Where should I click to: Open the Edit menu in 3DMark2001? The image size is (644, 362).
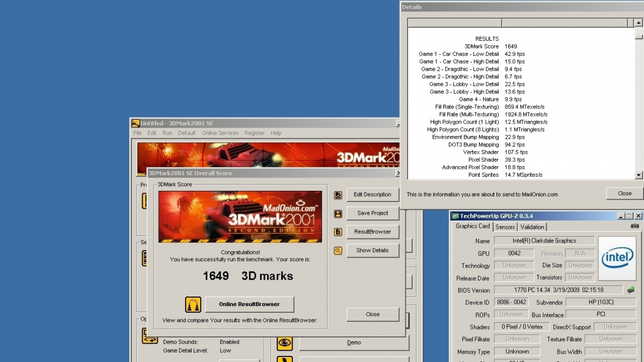(x=152, y=133)
